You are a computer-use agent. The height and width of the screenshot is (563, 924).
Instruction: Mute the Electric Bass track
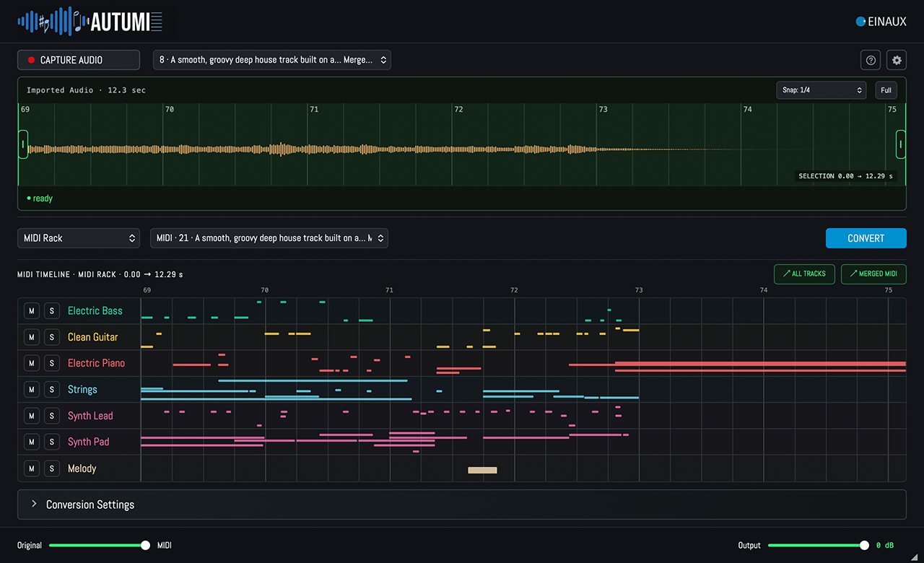pos(32,310)
